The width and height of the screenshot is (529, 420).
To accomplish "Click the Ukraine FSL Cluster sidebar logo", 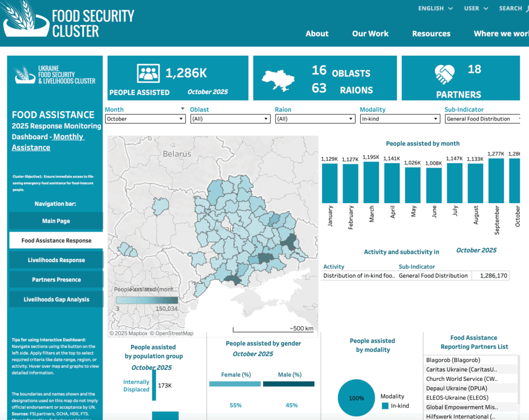I will (x=55, y=75).
